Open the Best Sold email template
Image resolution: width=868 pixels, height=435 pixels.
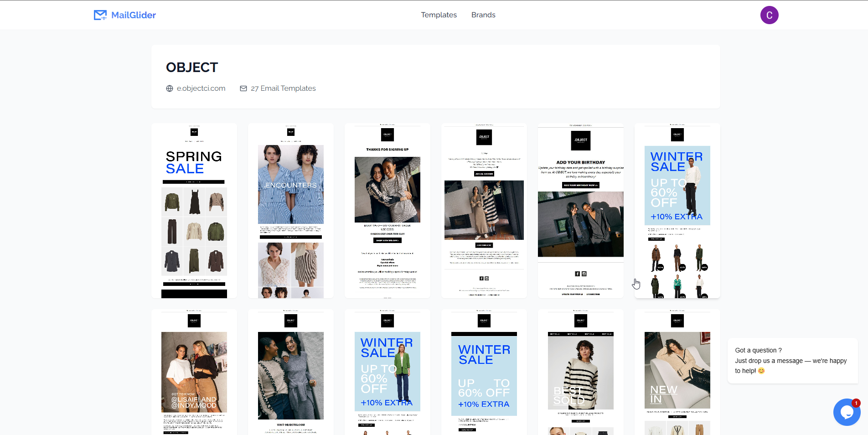pyautogui.click(x=581, y=372)
